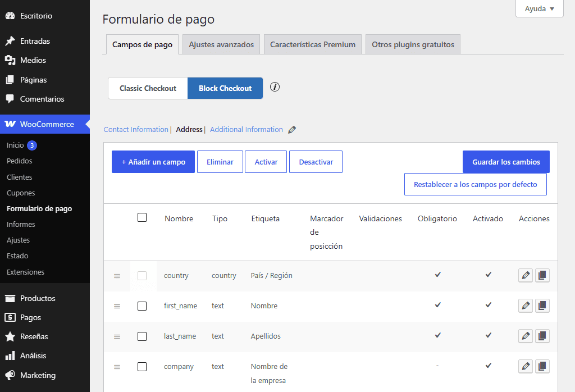Open the Contact Information section link
This screenshot has width=575, height=392.
click(x=136, y=129)
